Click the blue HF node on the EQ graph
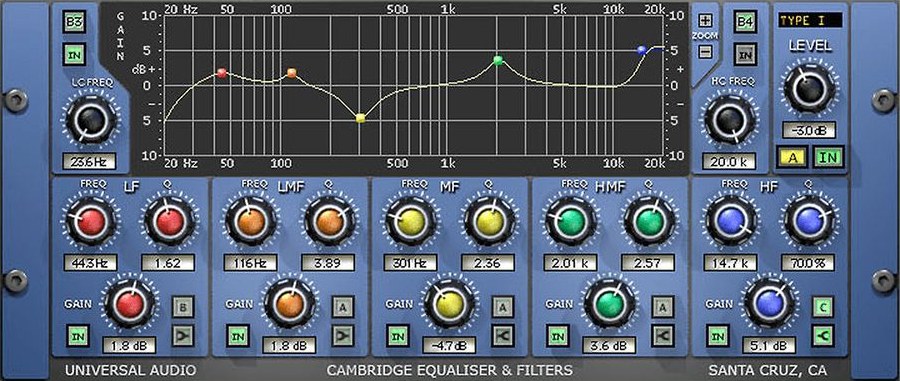 click(642, 50)
